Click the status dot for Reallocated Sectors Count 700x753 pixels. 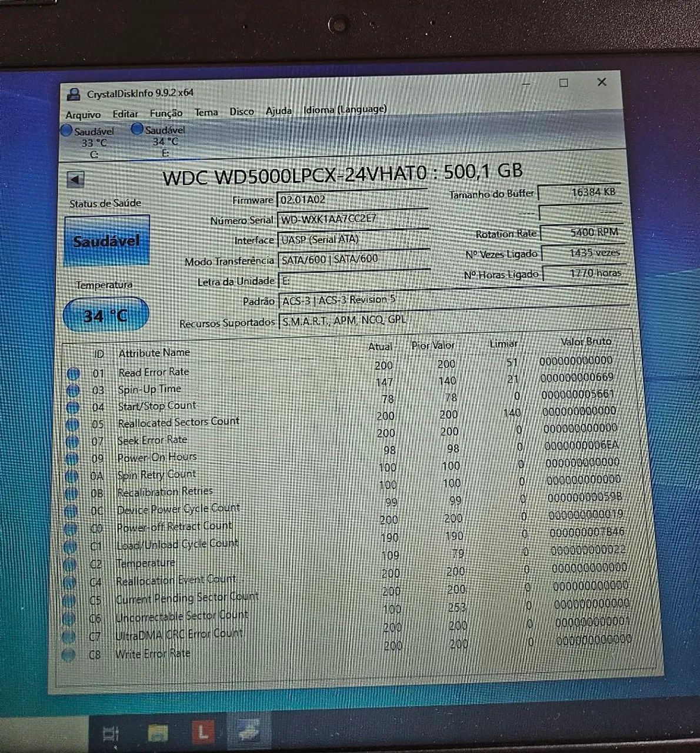tap(72, 425)
